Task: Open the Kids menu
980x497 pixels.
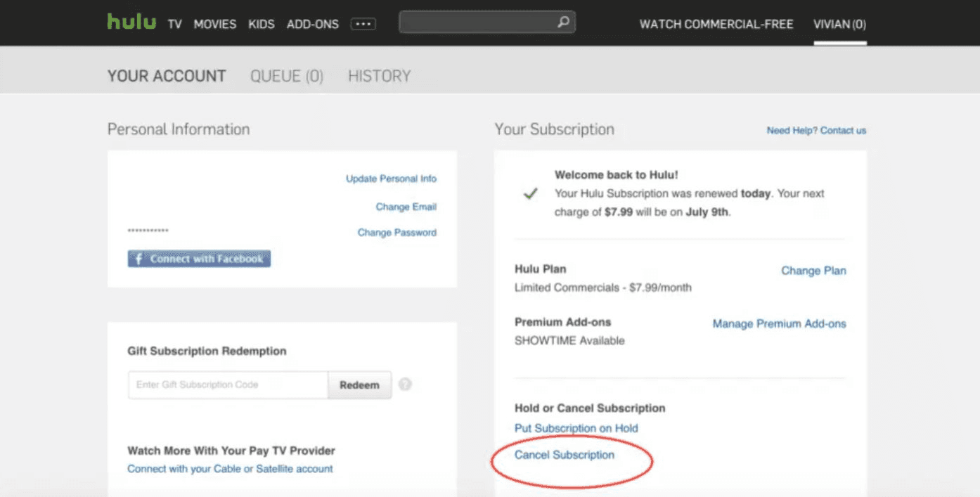Action: click(x=262, y=24)
